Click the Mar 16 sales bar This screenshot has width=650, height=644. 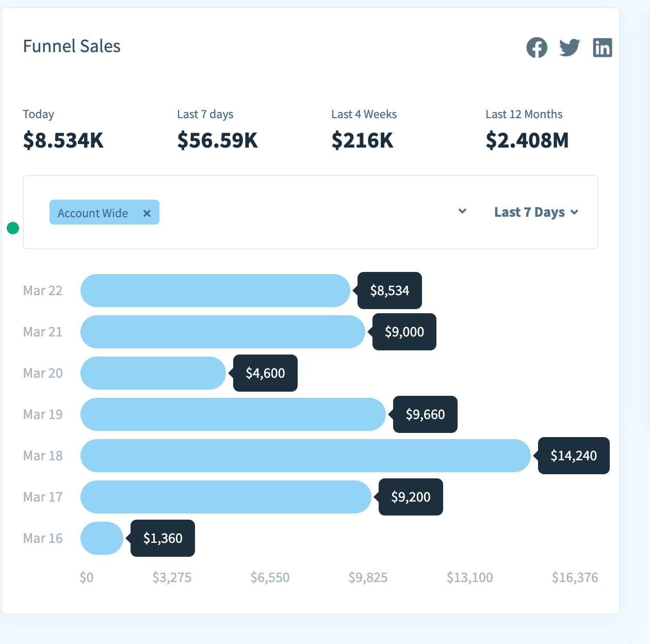pos(102,538)
